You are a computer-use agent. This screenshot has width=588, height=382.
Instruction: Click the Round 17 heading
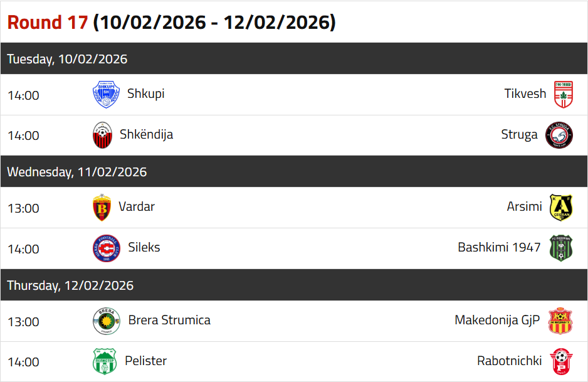click(47, 22)
